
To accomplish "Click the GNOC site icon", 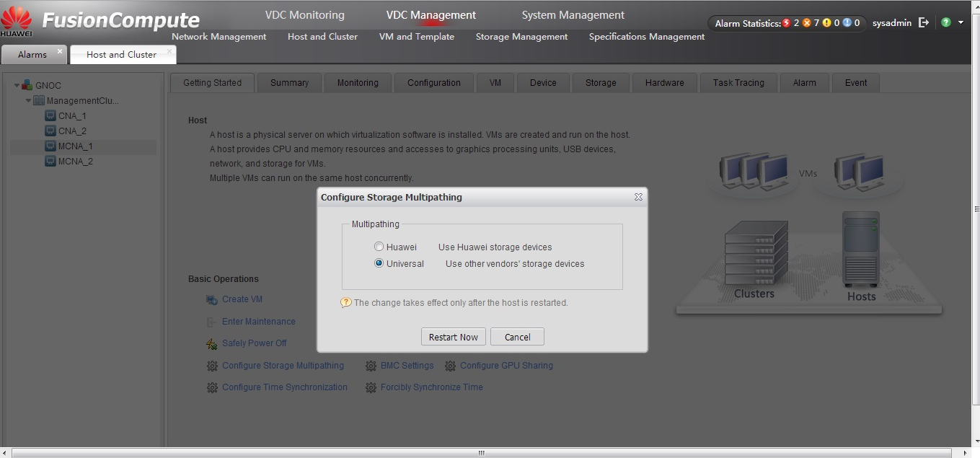I will pos(27,85).
